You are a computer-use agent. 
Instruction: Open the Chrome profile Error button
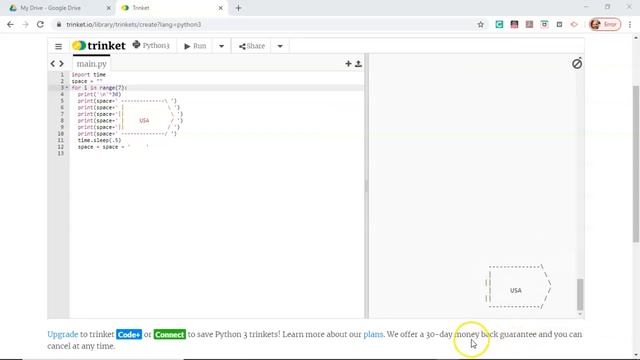pos(605,24)
